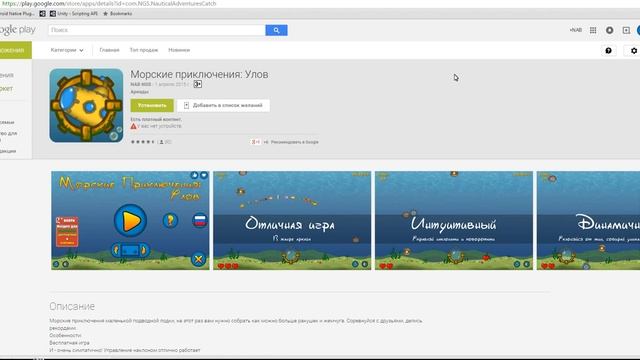Image resolution: width=640 pixels, height=360 pixels.
Task: Click the red warning triangle icon
Action: pyautogui.click(x=133, y=126)
